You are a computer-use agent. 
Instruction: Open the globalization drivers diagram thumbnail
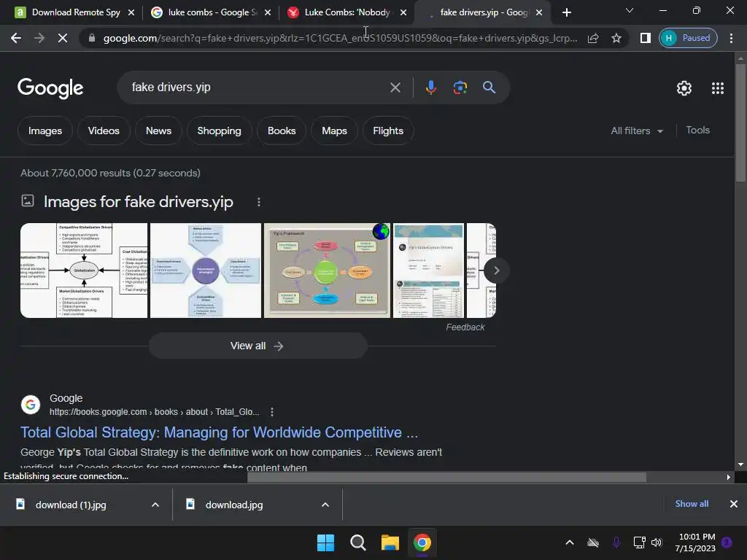(84, 271)
